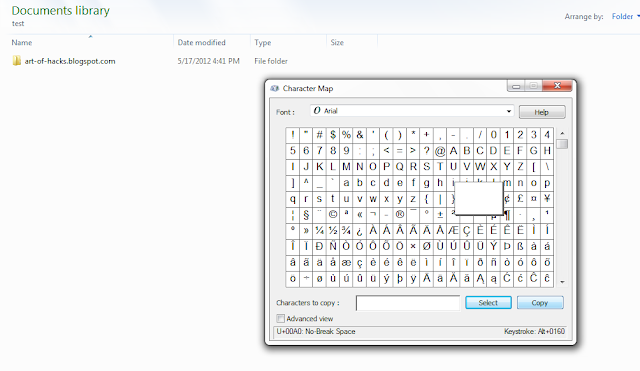
Task: Click the character grid scrollbar thumb
Action: pos(562,144)
